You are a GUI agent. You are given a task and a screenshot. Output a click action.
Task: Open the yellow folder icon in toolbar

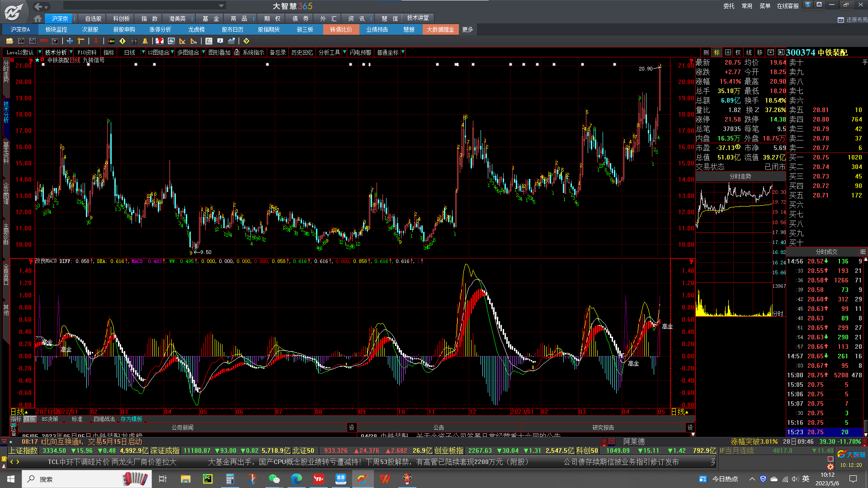(x=9, y=41)
